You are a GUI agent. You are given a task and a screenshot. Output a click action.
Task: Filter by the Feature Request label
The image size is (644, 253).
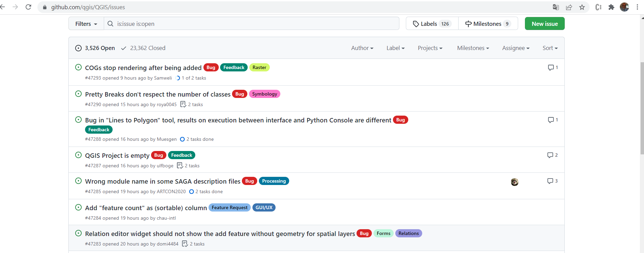point(230,207)
